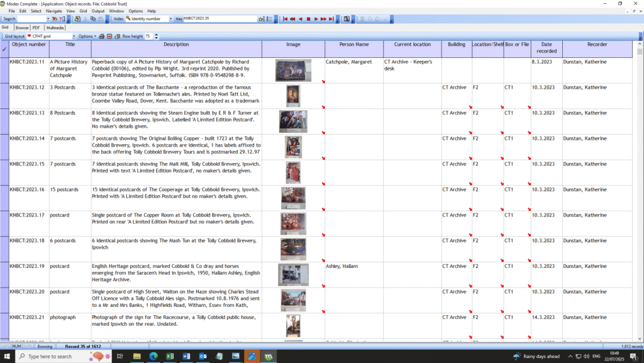Open the Grid layout CFHT grid dropdown
644x363 pixels.
click(74, 36)
